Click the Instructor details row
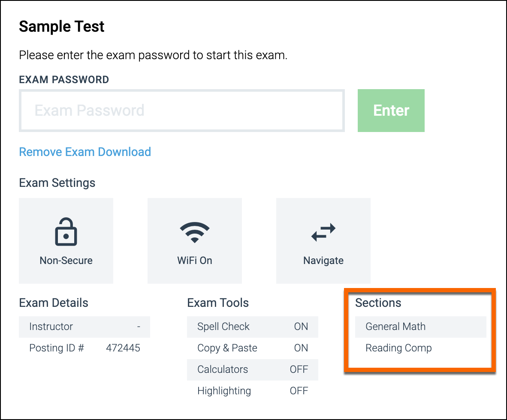 pyautogui.click(x=84, y=327)
